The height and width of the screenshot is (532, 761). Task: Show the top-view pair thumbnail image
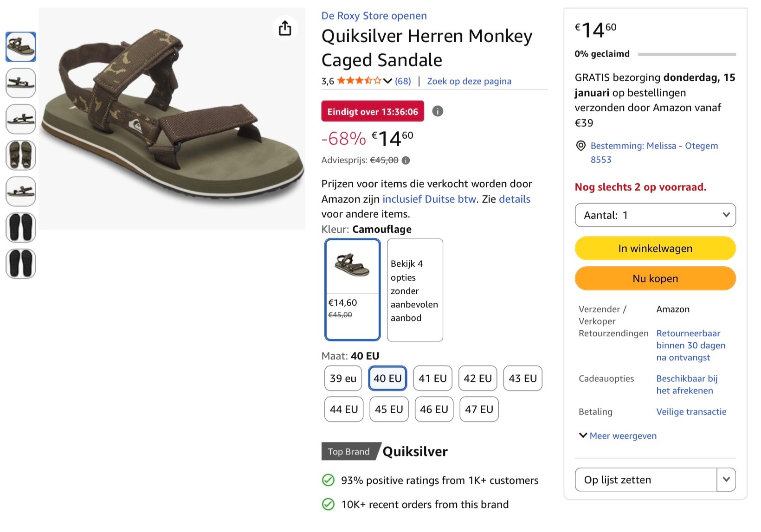(x=21, y=155)
